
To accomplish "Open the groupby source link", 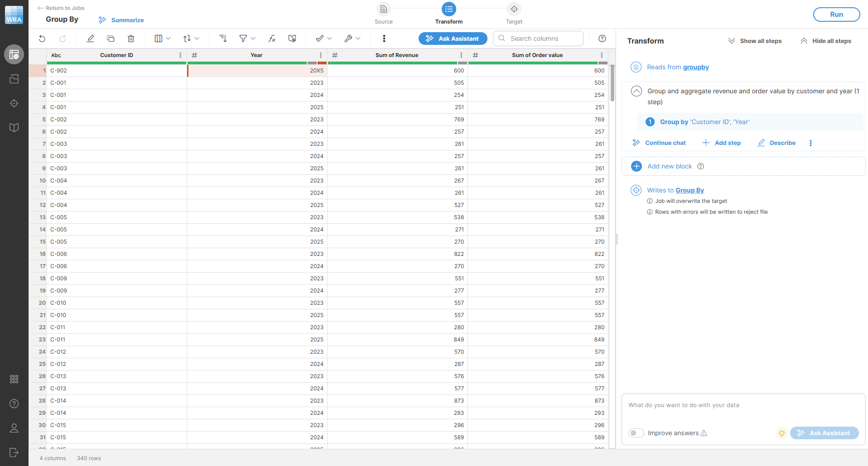I will [696, 67].
